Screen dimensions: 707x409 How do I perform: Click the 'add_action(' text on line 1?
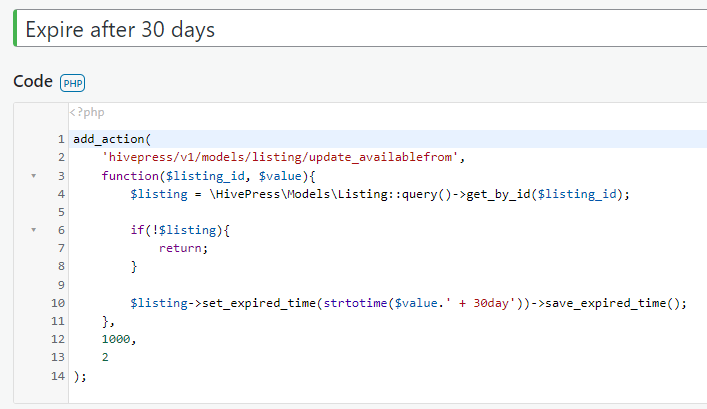112,139
